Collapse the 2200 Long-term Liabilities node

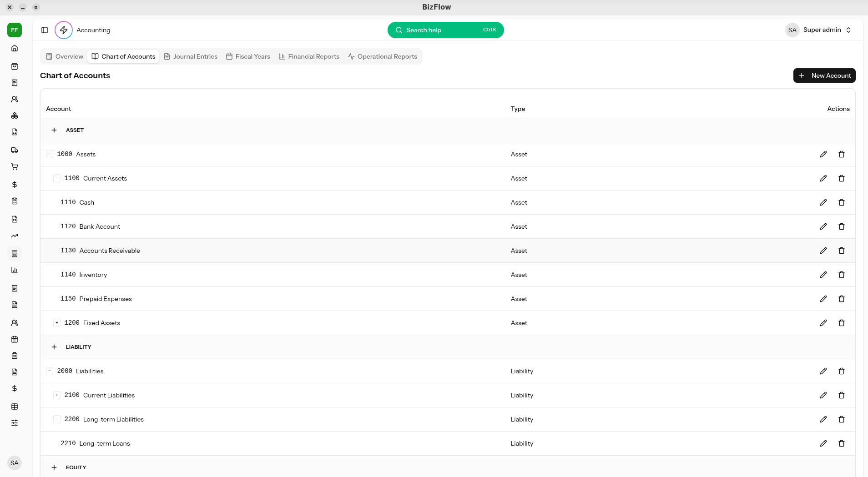tap(57, 419)
